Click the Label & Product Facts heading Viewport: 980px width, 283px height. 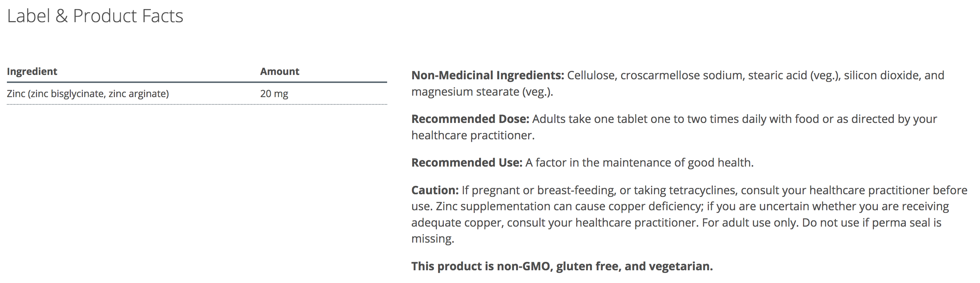click(x=95, y=16)
